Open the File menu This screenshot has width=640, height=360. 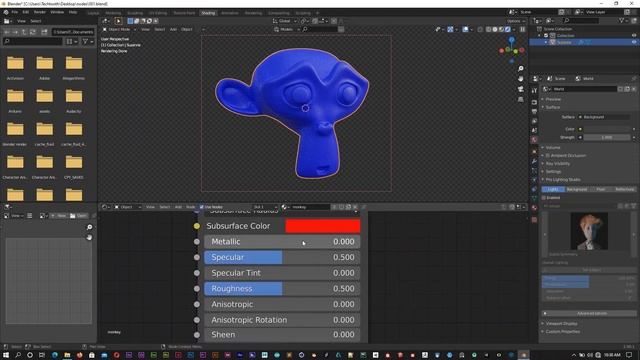tap(15, 12)
